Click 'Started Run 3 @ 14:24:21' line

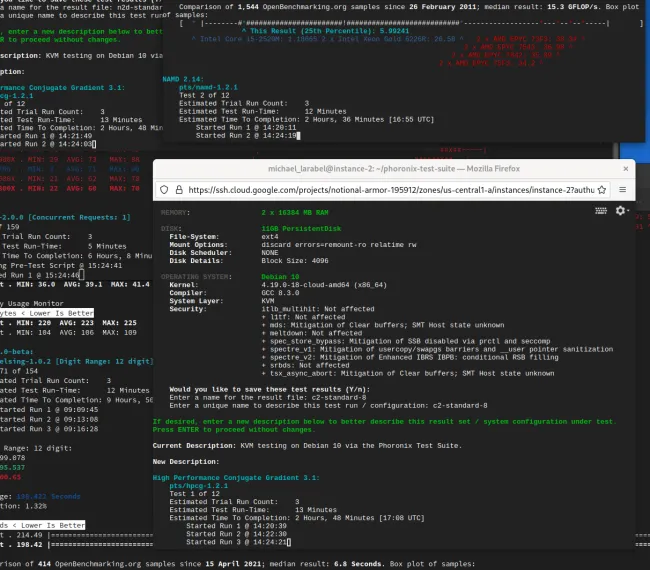pos(236,542)
